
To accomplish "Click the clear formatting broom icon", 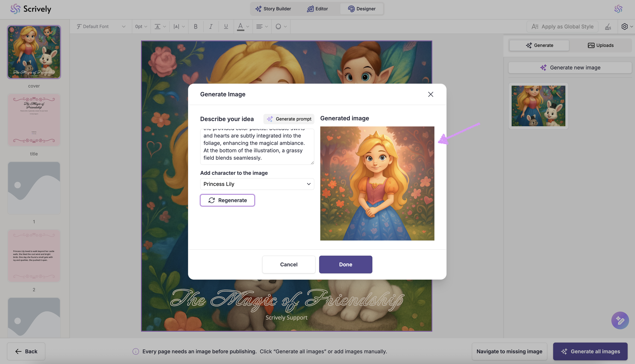I will tap(608, 27).
